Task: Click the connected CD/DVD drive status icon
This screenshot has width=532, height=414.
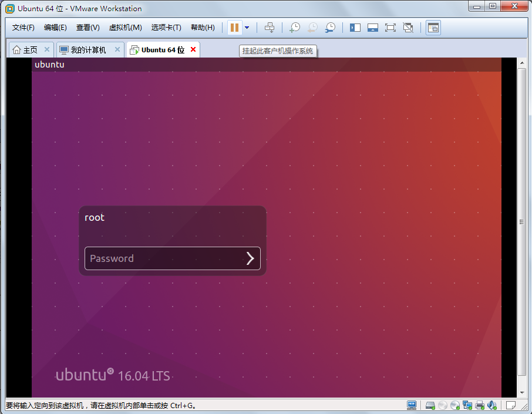Action: [x=455, y=405]
